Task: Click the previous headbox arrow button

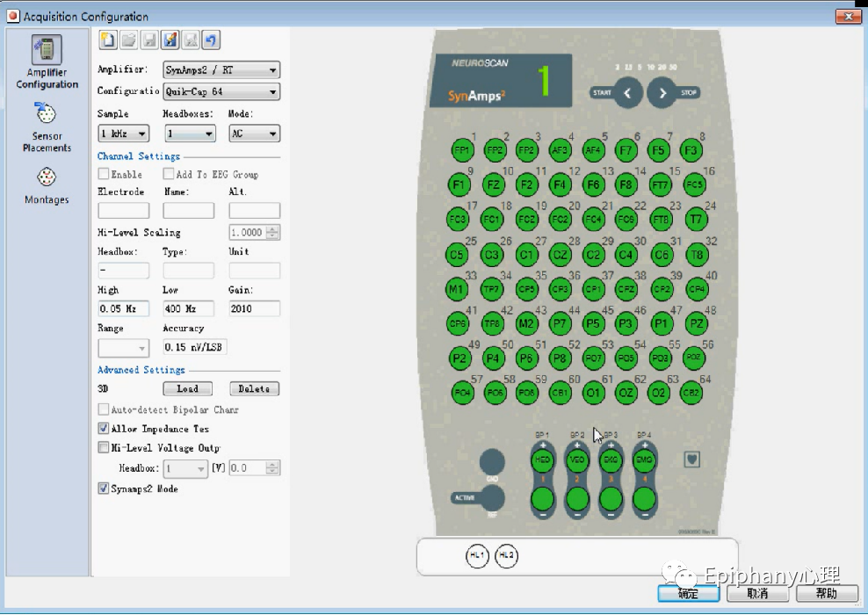Action: pos(628,93)
